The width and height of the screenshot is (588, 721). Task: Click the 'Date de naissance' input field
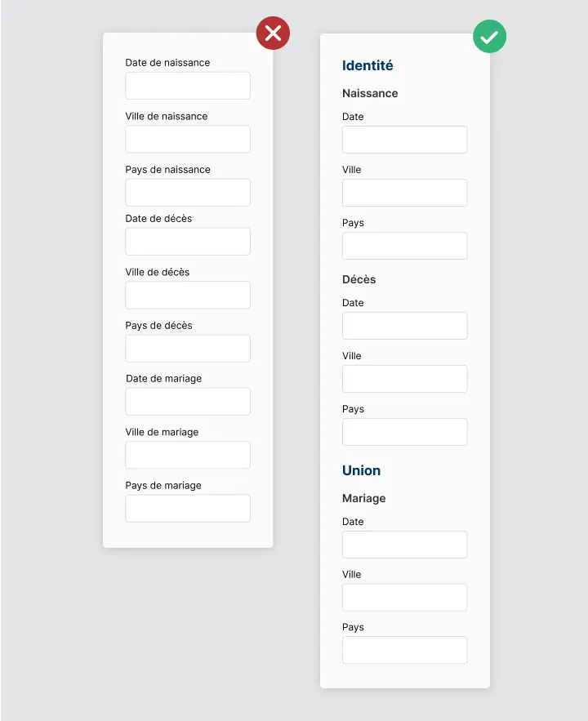coord(188,86)
